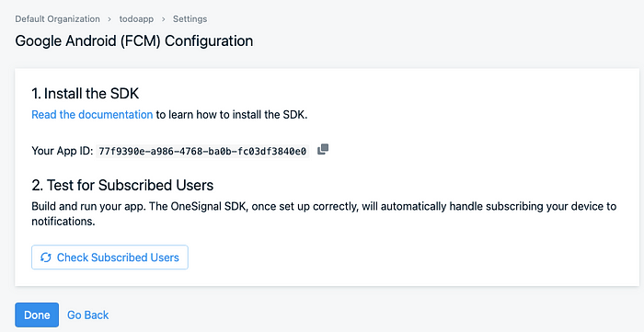Click the word notifications in the description

63,222
